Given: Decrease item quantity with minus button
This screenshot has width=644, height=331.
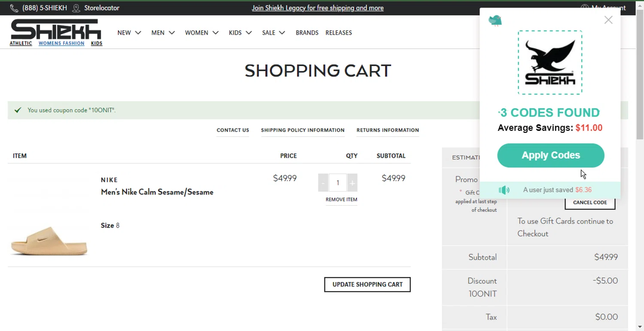Looking at the screenshot, I should [323, 183].
